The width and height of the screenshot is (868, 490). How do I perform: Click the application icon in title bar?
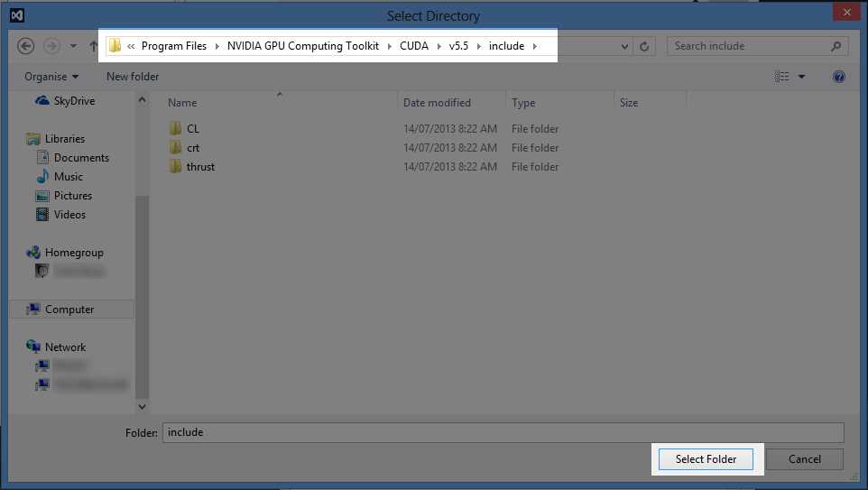click(x=17, y=15)
